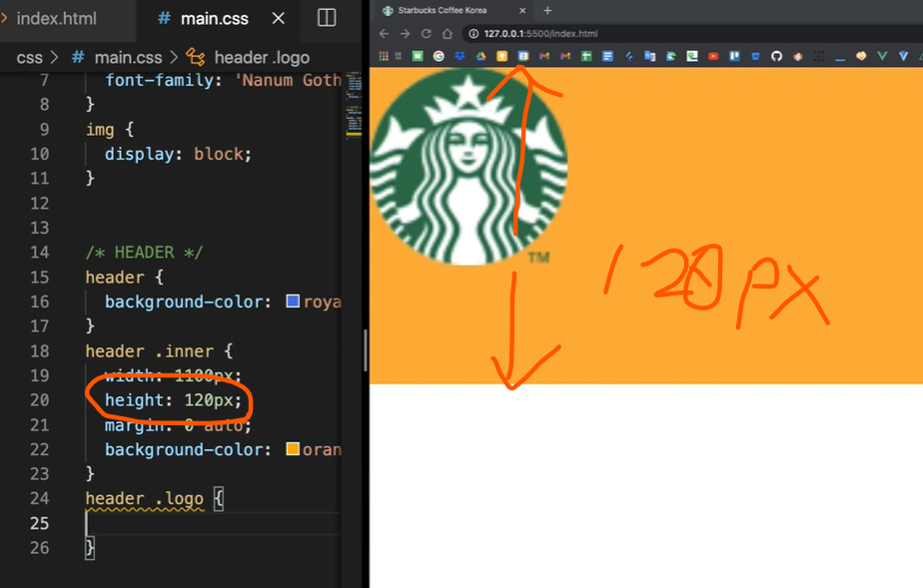Open the Google Translate bookmark
This screenshot has height=588, width=923.
(x=650, y=56)
